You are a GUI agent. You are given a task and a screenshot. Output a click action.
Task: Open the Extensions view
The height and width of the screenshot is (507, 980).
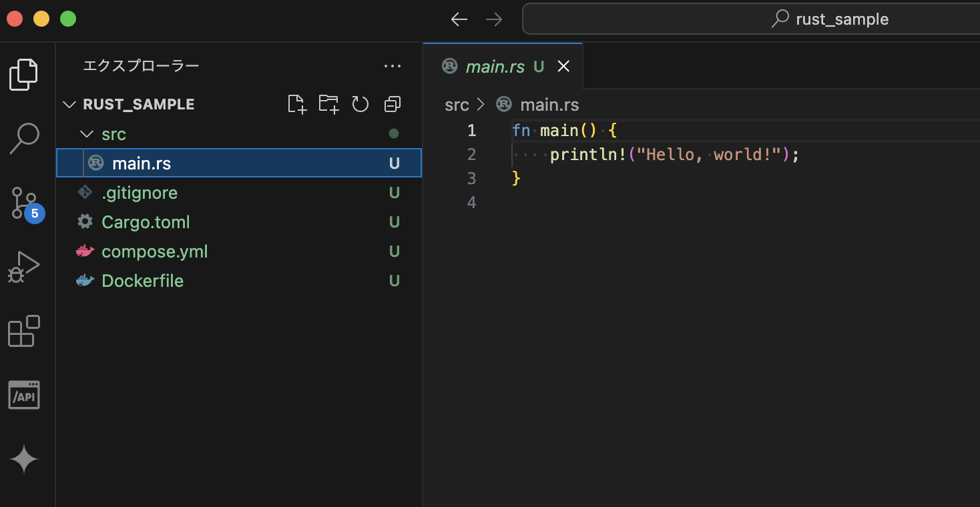tap(24, 331)
